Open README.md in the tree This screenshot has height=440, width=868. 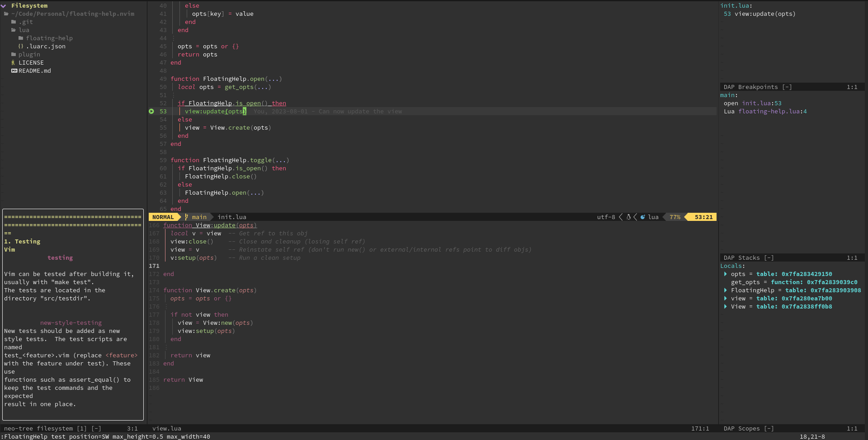(x=35, y=71)
